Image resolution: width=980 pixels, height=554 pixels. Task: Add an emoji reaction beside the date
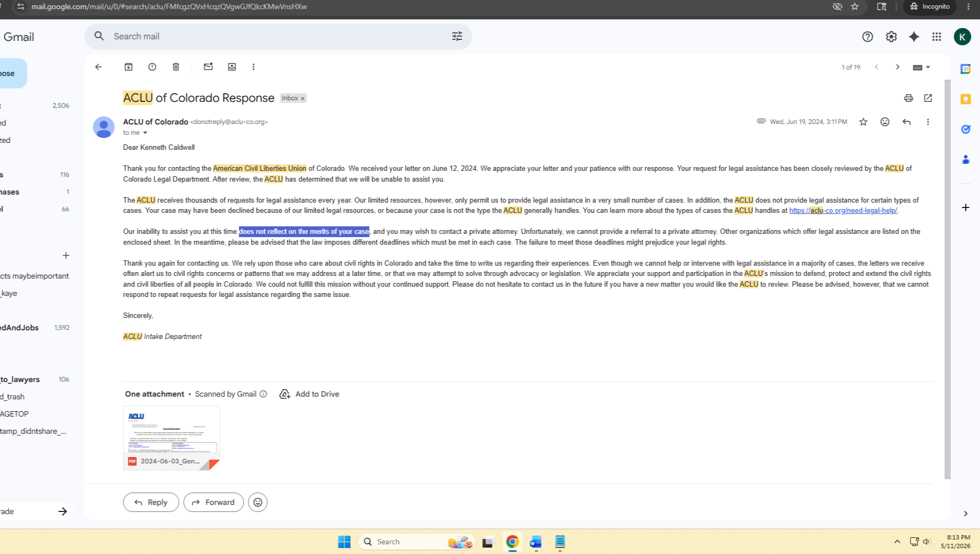(x=885, y=122)
